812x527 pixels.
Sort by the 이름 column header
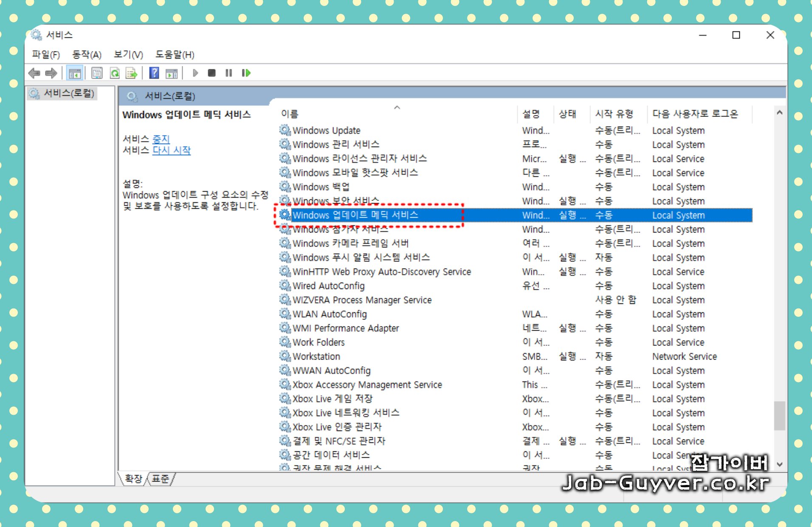[398, 114]
